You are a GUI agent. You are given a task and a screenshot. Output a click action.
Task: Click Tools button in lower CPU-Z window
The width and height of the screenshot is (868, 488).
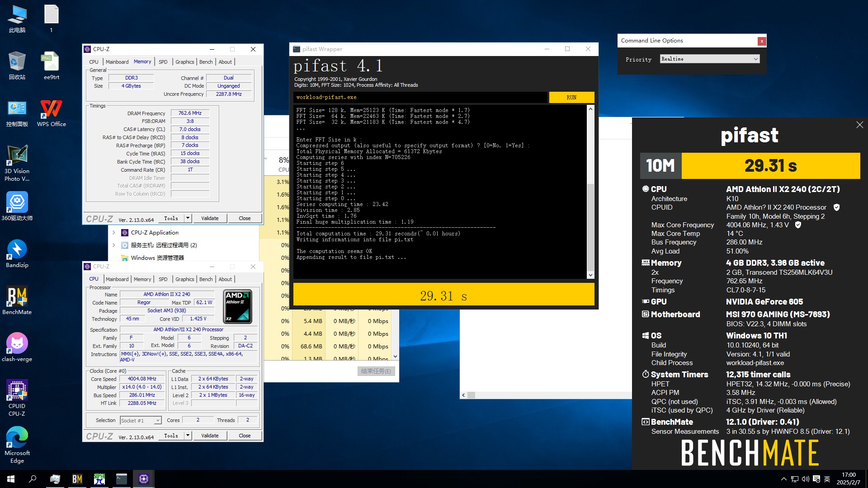[x=171, y=436]
